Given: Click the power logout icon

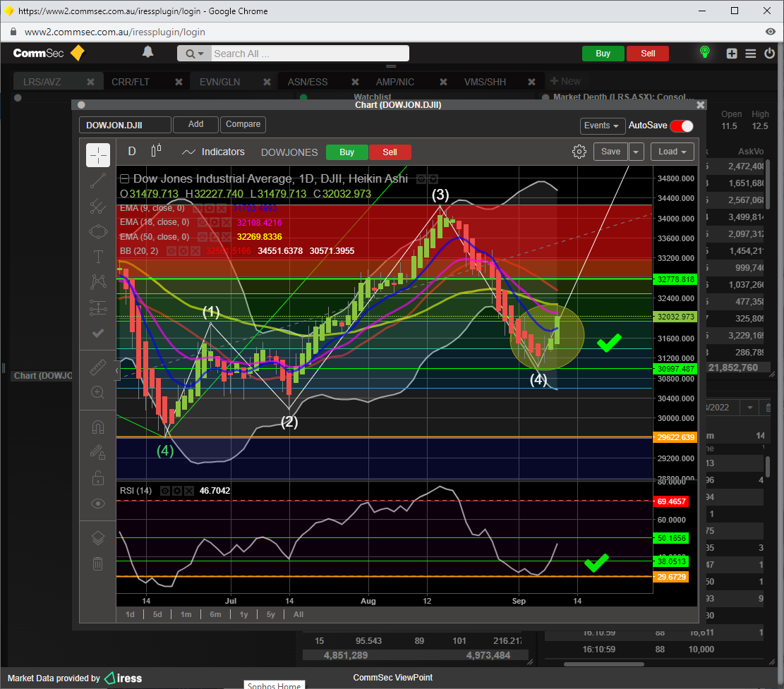Looking at the screenshot, I should 769,53.
